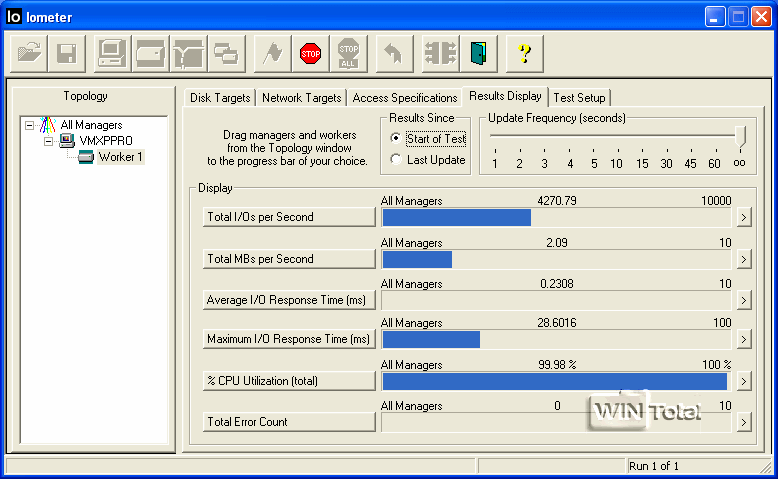
Task: Open test configuration file icon
Action: (x=29, y=53)
